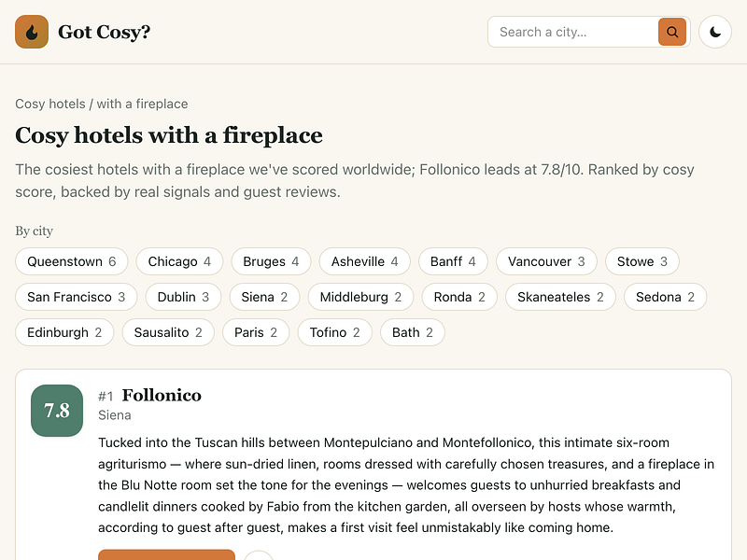Click the 7.8 cosy score badge
The image size is (747, 560).
[x=57, y=411]
